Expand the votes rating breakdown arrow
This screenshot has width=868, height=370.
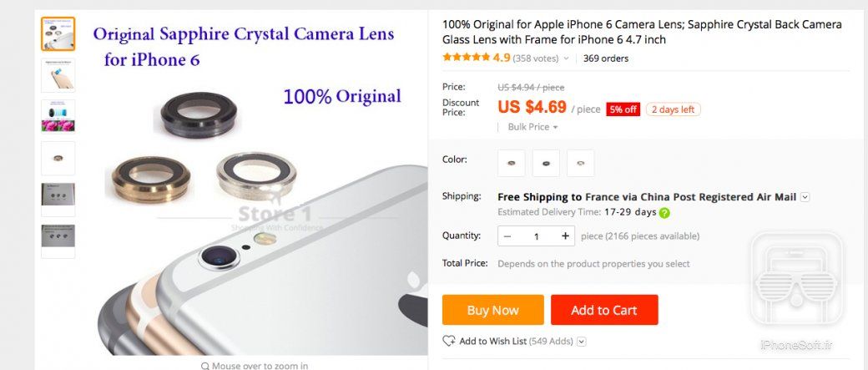(x=567, y=58)
